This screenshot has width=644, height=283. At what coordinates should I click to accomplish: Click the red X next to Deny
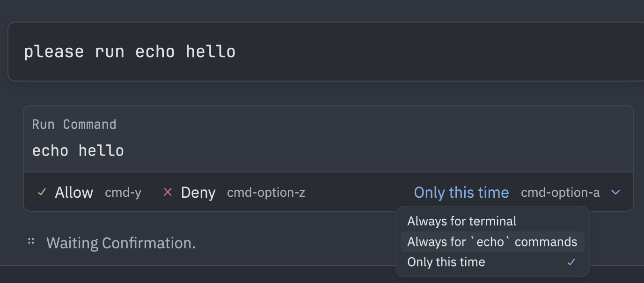[168, 192]
